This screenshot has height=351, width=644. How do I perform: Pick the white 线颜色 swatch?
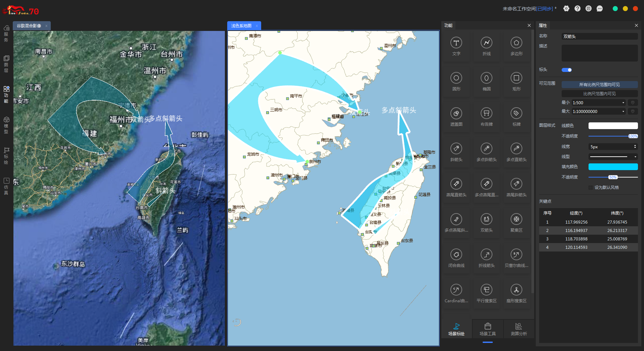613,126
